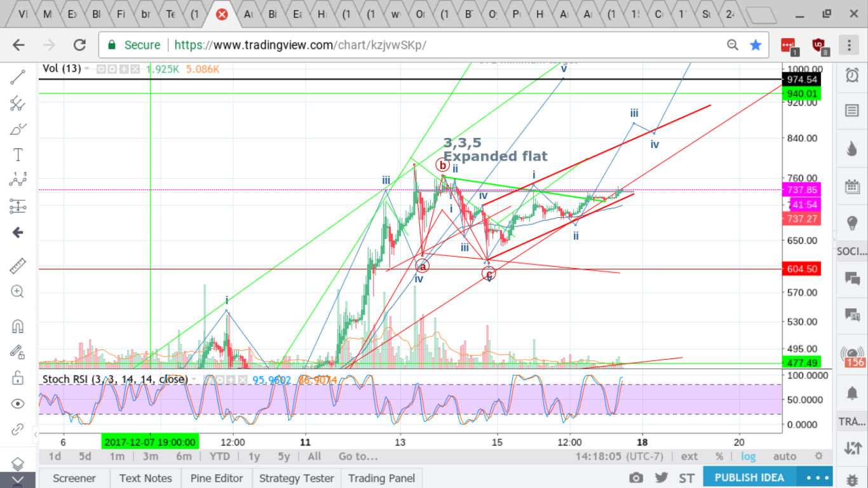Toggle the log scale option
868x488 pixels.
[x=748, y=456]
